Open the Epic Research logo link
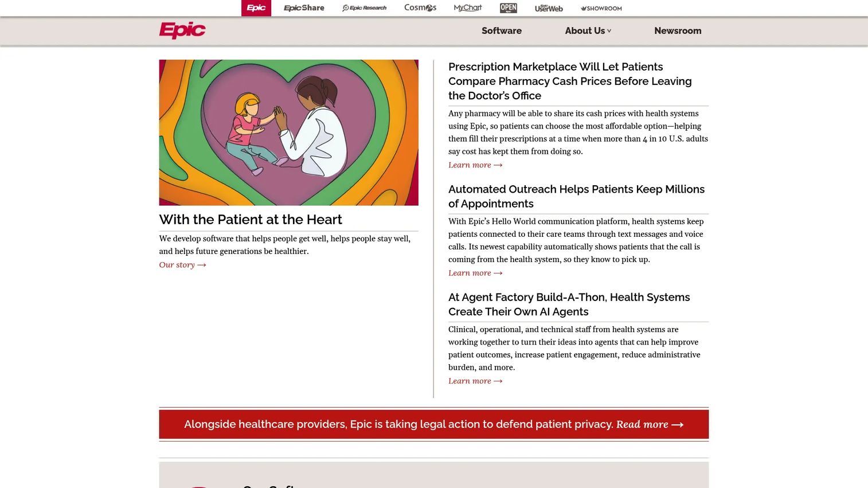 point(364,8)
